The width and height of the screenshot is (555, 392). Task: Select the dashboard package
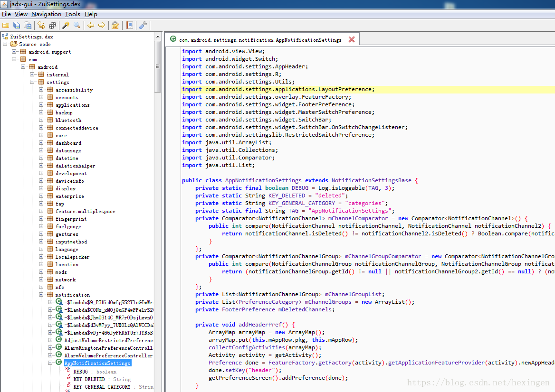point(68,143)
